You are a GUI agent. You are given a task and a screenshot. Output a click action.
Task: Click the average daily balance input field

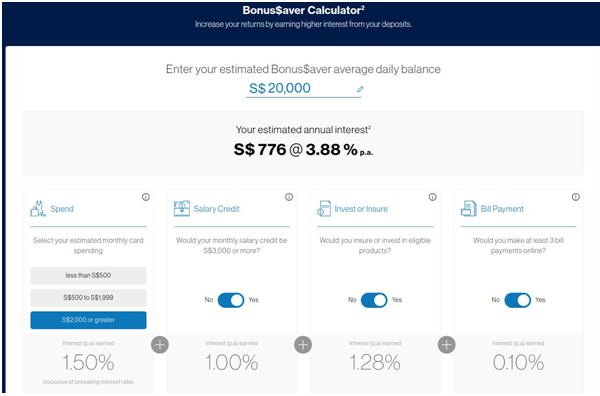[x=303, y=88]
